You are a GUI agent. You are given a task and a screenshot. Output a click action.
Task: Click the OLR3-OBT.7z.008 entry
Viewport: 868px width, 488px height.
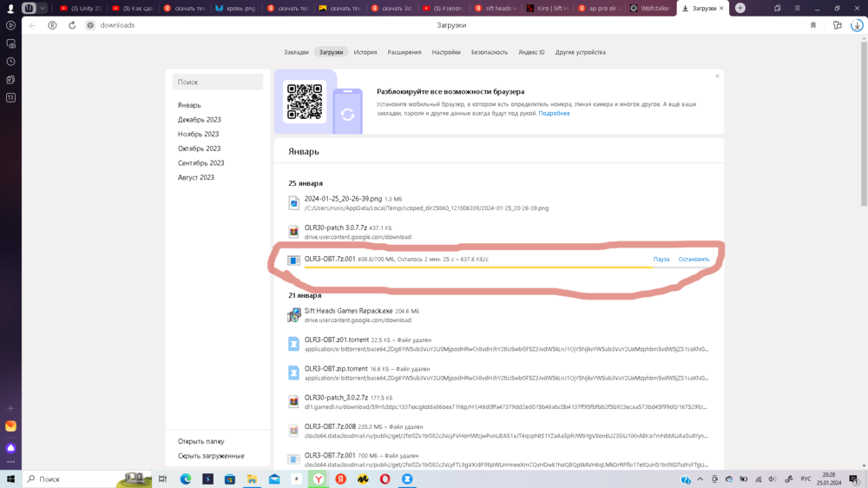tap(330, 426)
